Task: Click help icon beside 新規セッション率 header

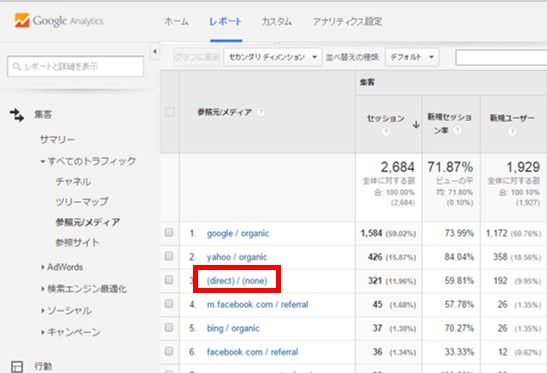Action: pyautogui.click(x=457, y=130)
